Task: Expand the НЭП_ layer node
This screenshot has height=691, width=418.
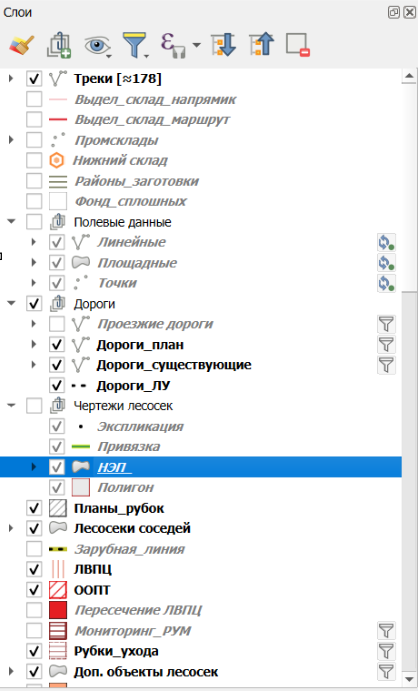Action: pos(34,467)
